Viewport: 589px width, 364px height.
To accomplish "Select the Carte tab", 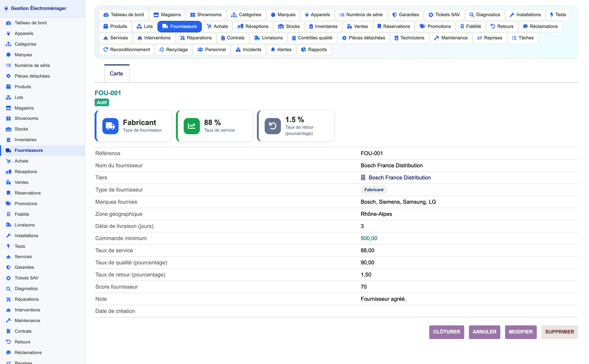I will click(x=116, y=74).
